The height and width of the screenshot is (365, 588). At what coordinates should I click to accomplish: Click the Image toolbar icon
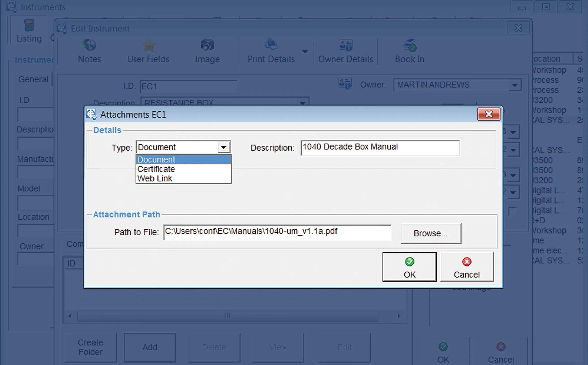pos(207,51)
